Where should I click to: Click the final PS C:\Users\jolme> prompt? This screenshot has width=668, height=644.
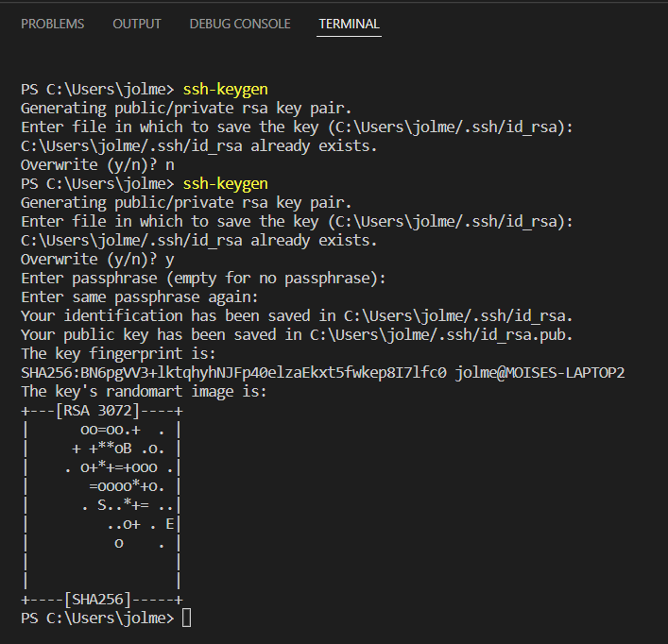[x=97, y=618]
